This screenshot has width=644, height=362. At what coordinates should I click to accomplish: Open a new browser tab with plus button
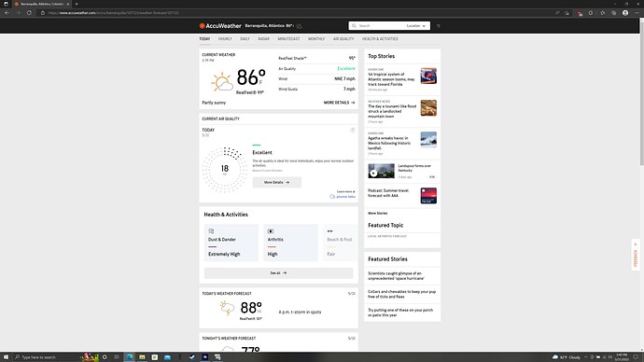(77, 4)
